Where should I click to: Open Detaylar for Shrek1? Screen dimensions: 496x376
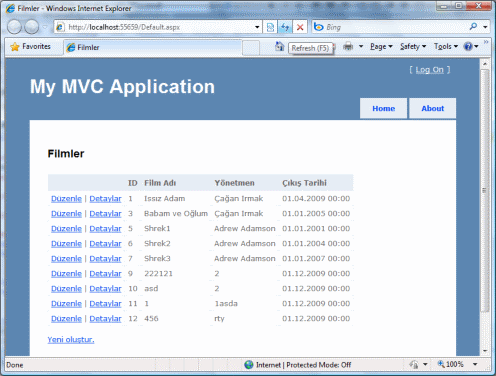point(105,229)
